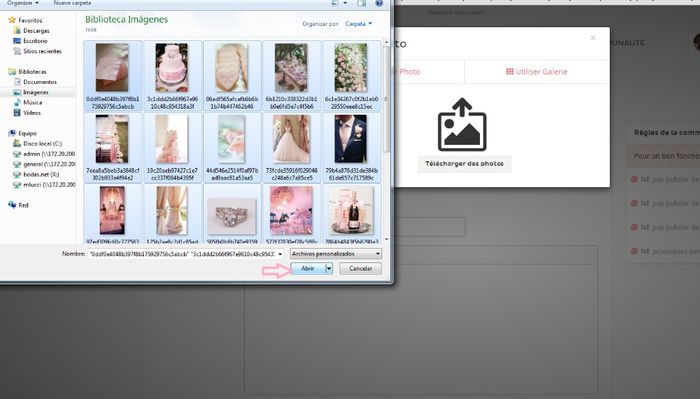Select Favoritos star icon in sidebar
This screenshot has height=399, width=700.
coord(12,20)
